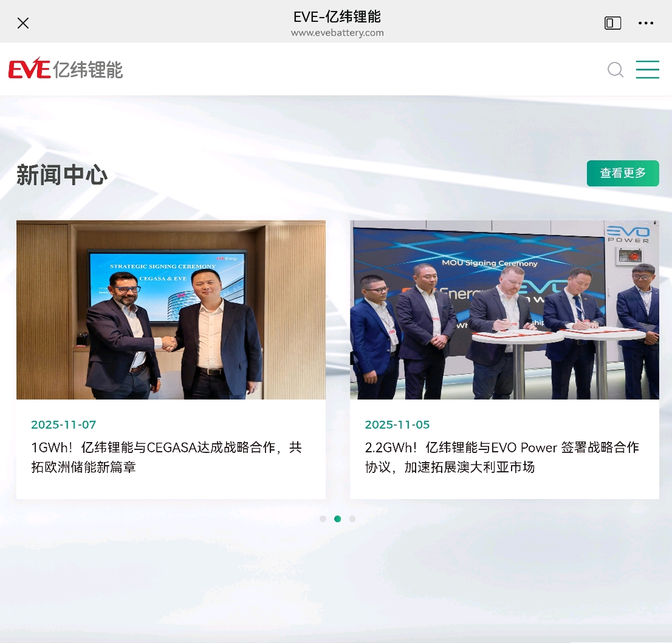The width and height of the screenshot is (672, 643).
Task: Open the three-dot more options menu
Action: [645, 23]
